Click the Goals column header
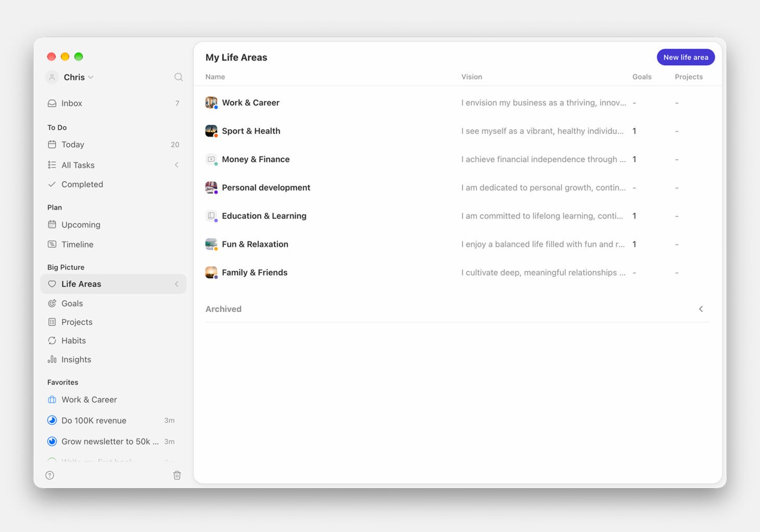Screen dimensions: 760x532 click(642, 77)
